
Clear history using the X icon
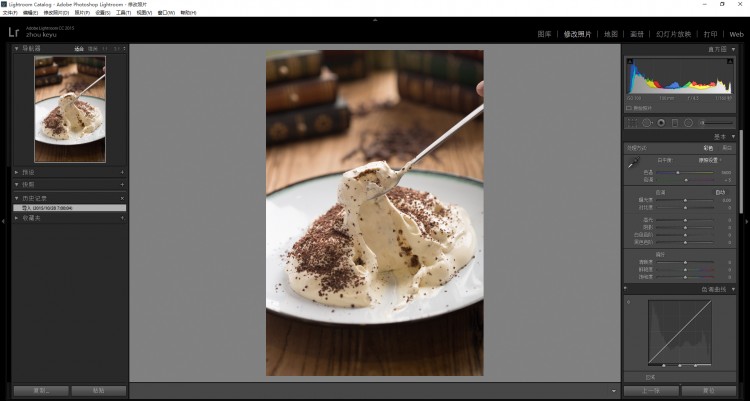tap(122, 198)
